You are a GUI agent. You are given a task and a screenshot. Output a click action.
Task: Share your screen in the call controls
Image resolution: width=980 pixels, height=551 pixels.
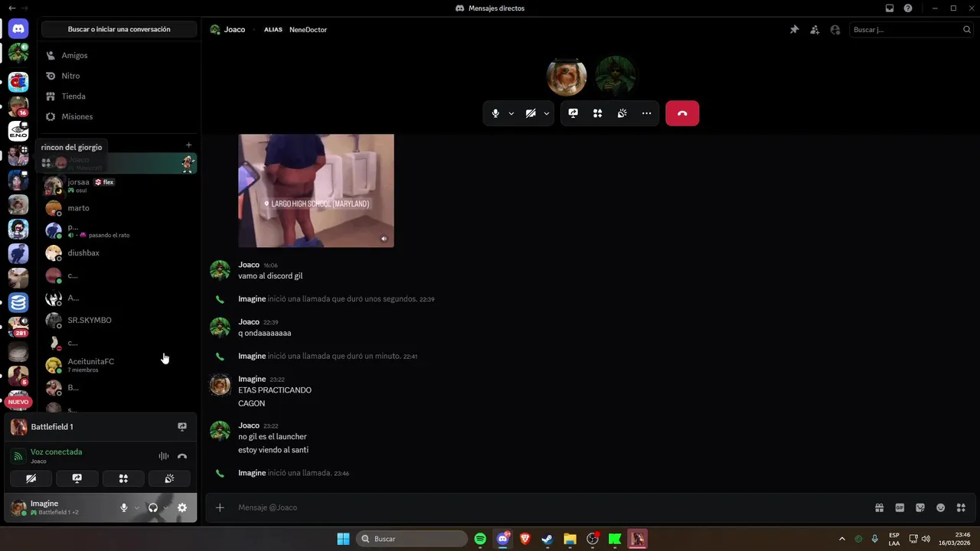point(573,113)
